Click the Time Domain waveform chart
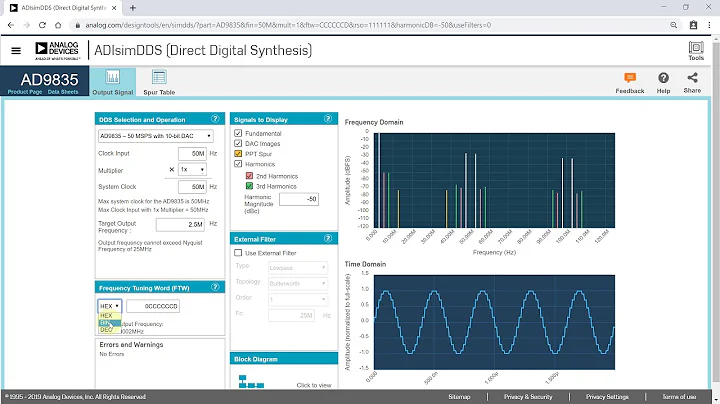 (x=494, y=322)
